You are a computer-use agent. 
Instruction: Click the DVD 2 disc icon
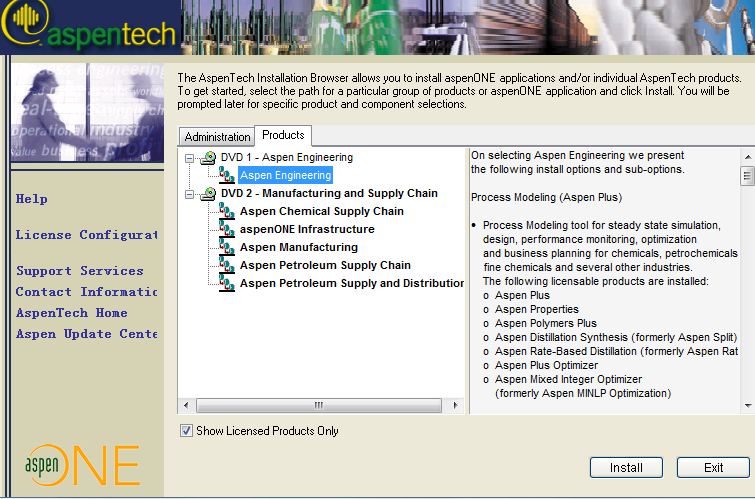click(x=208, y=194)
